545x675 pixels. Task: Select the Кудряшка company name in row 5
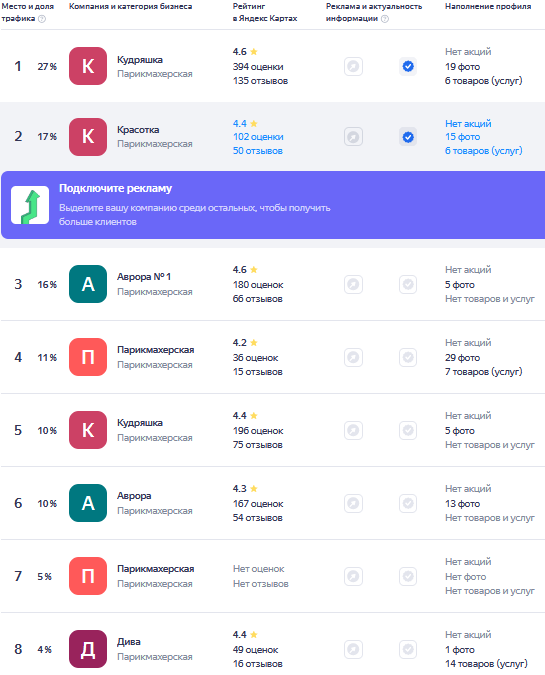tap(140, 423)
